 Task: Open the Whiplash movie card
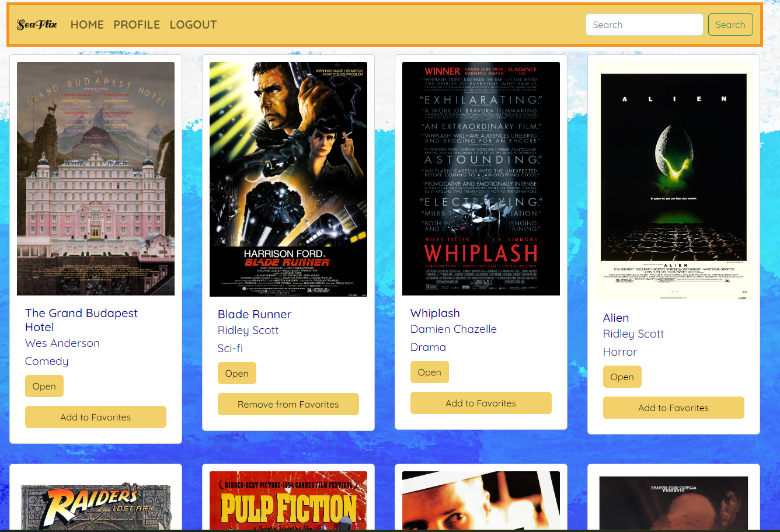click(430, 372)
